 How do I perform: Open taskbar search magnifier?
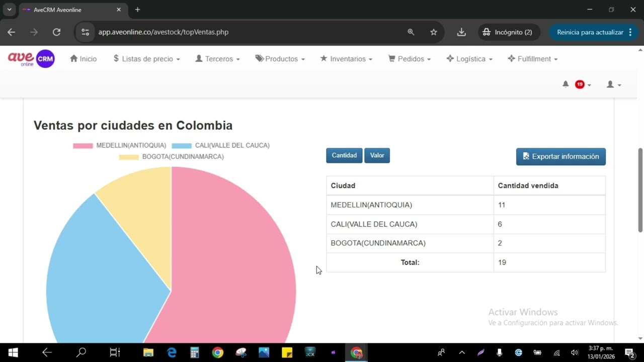[80, 352]
